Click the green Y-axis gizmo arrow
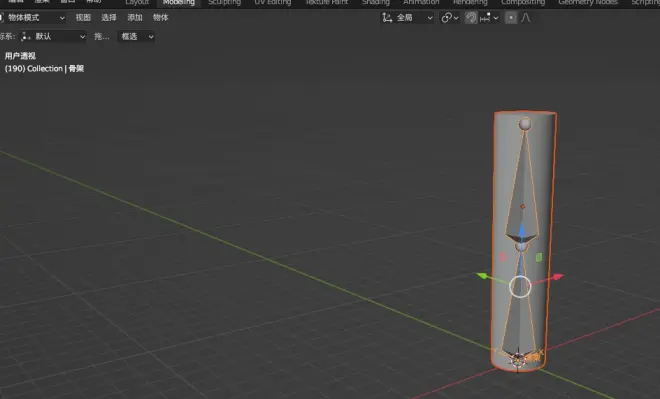Viewport: 660px width, 399px height. tap(482, 276)
